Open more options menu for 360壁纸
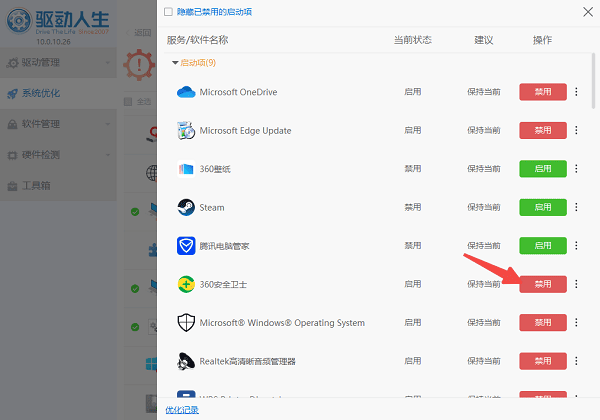 click(x=576, y=169)
